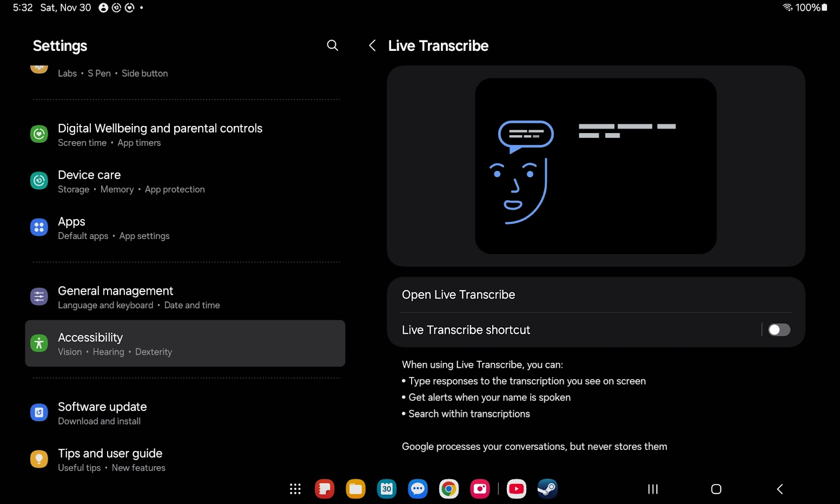Tap the Home navigation button
The width and height of the screenshot is (840, 504).
(x=716, y=489)
